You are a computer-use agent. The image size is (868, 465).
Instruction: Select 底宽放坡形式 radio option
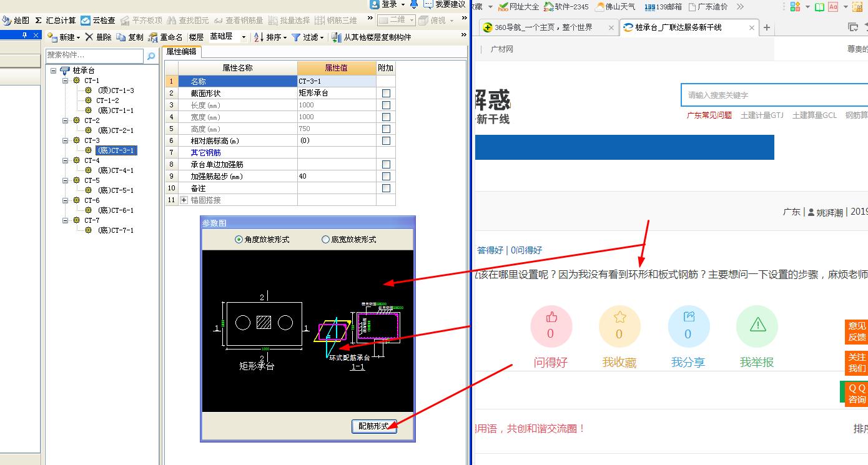(325, 240)
